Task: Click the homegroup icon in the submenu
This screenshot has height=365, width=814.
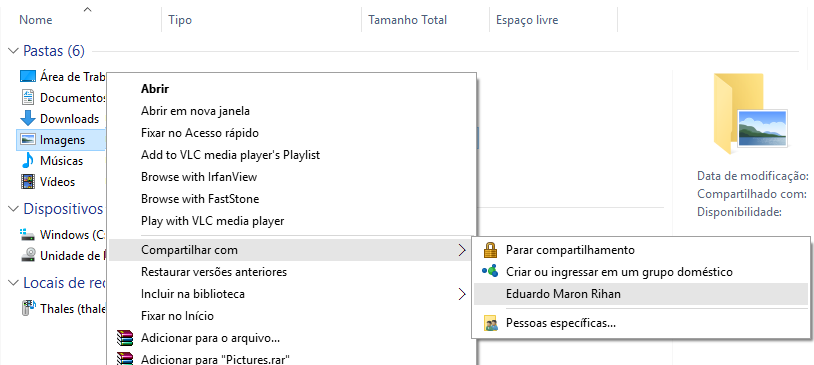Action: tap(490, 271)
